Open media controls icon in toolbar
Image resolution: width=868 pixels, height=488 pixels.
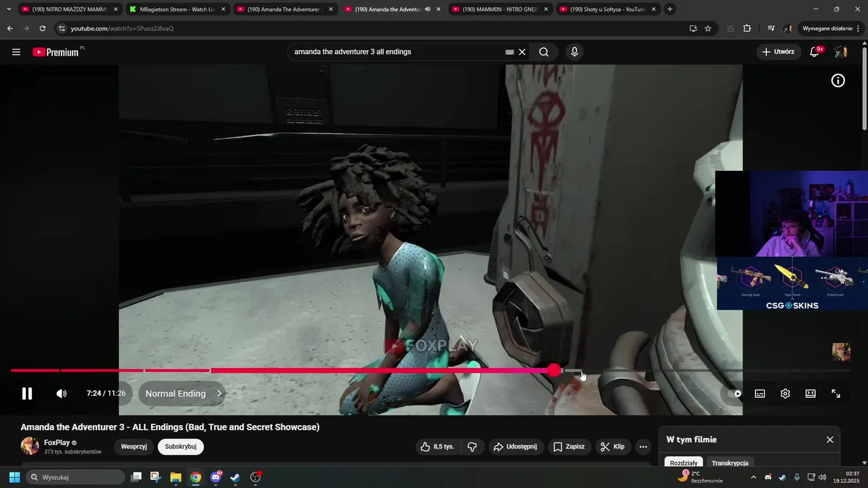[x=771, y=28]
